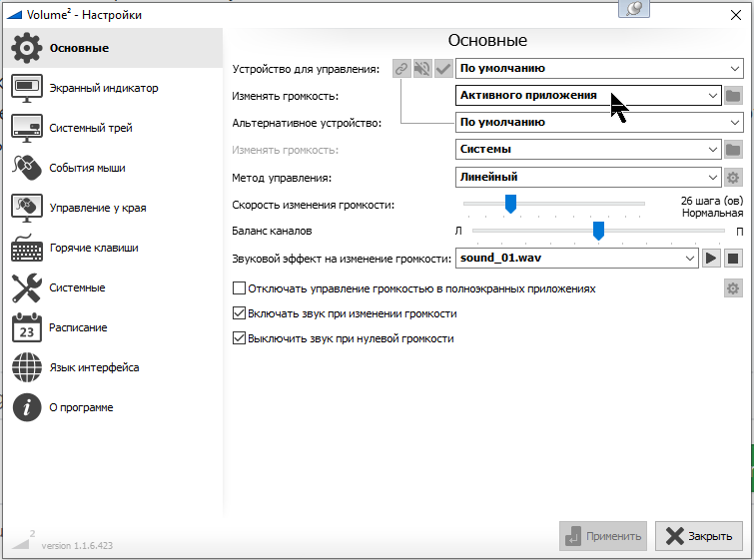This screenshot has height=560, width=754.
Task: Switch to Горячие клавиши section
Action: 114,248
